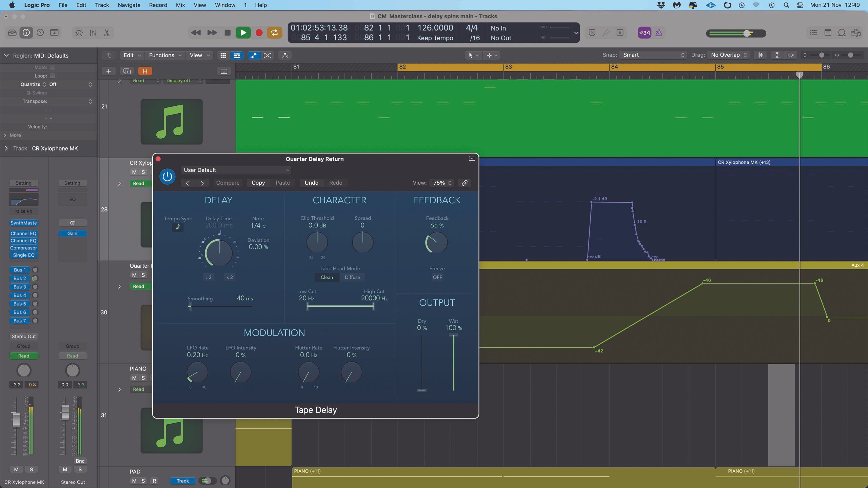Open the Library panel icon
Screen dimensions: 868x488
(12, 33)
